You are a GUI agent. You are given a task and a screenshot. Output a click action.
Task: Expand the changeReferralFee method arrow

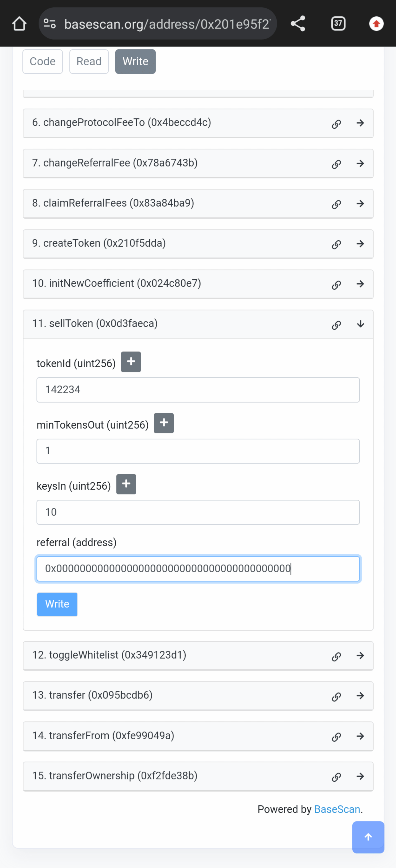360,163
